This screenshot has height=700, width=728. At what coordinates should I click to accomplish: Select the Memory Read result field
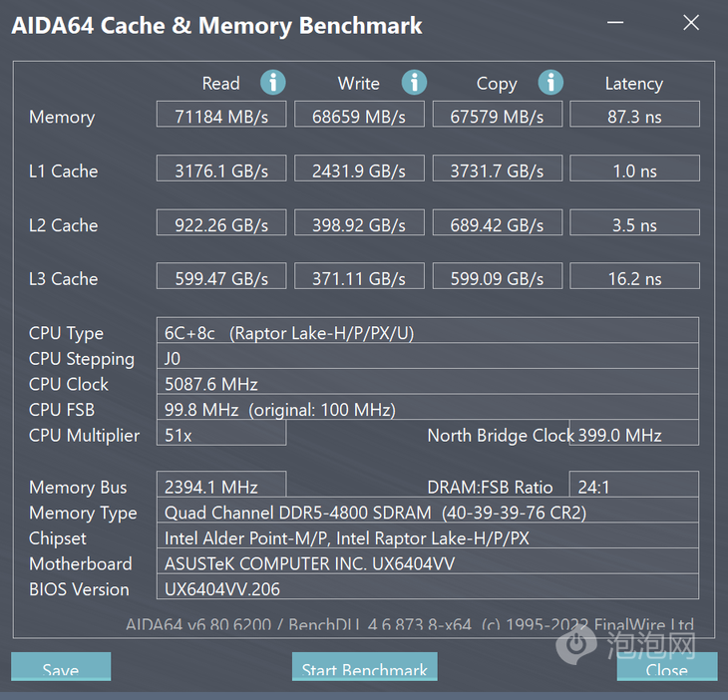(x=221, y=115)
